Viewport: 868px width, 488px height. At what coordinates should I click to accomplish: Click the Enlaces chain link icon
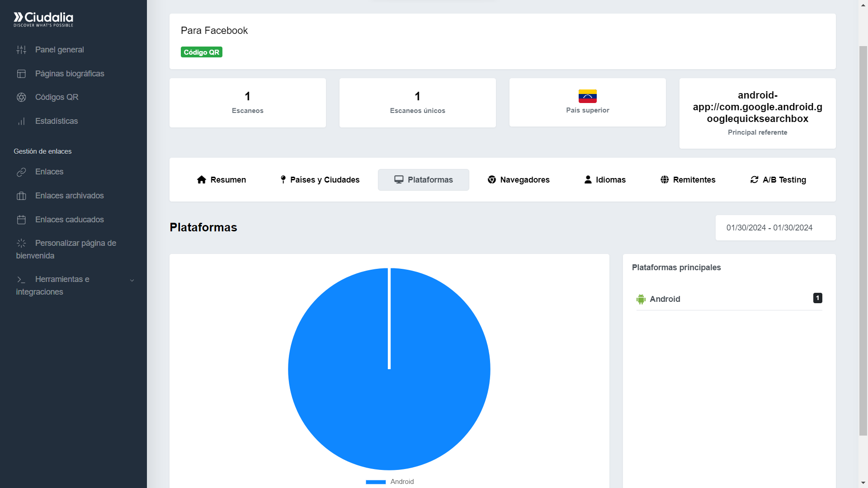click(x=21, y=172)
